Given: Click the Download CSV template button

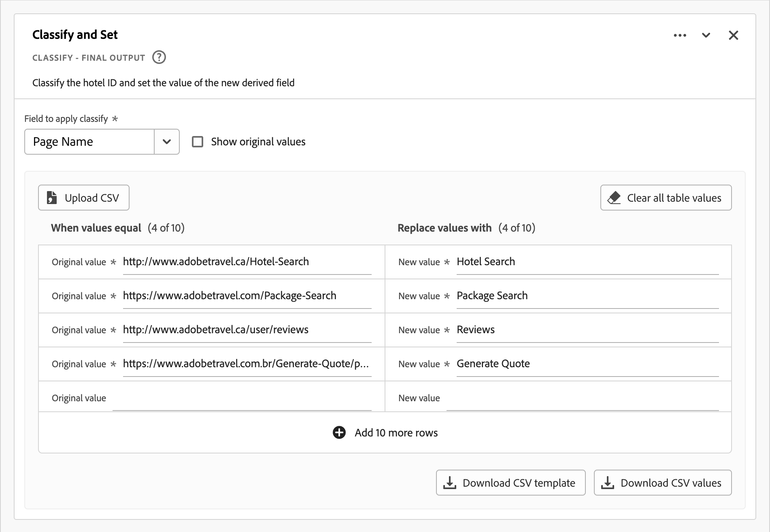Looking at the screenshot, I should pyautogui.click(x=510, y=483).
